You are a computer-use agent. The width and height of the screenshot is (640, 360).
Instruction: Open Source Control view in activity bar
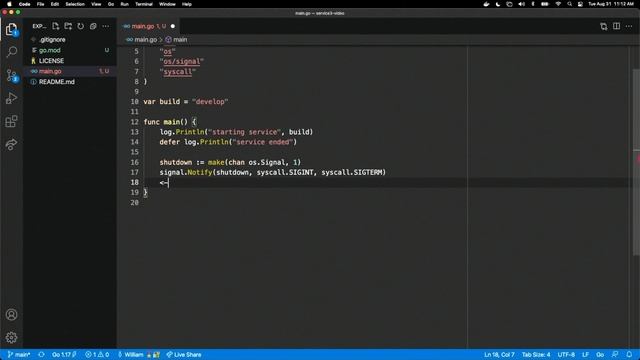pos(11,75)
